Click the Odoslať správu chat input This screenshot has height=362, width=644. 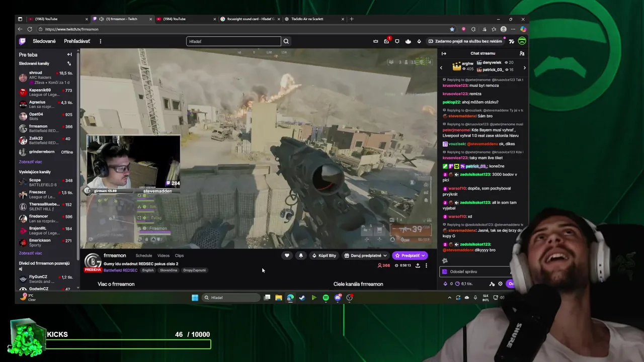click(475, 271)
